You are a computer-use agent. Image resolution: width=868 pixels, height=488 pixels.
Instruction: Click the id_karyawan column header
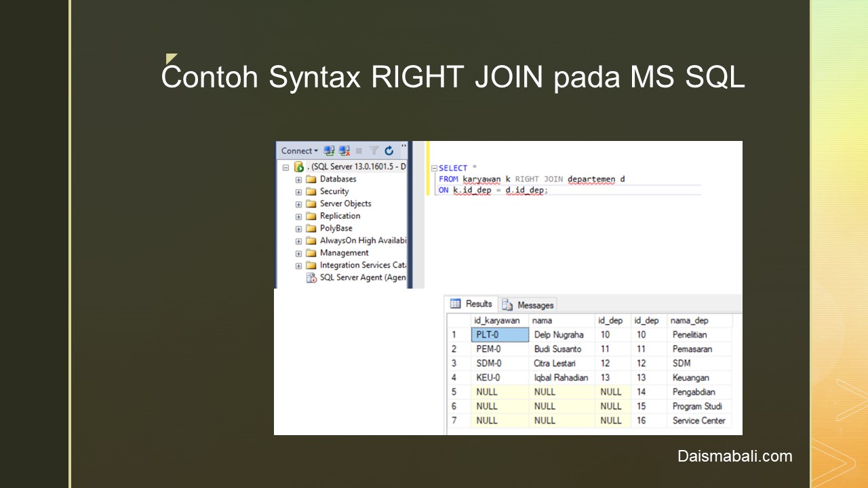point(496,321)
